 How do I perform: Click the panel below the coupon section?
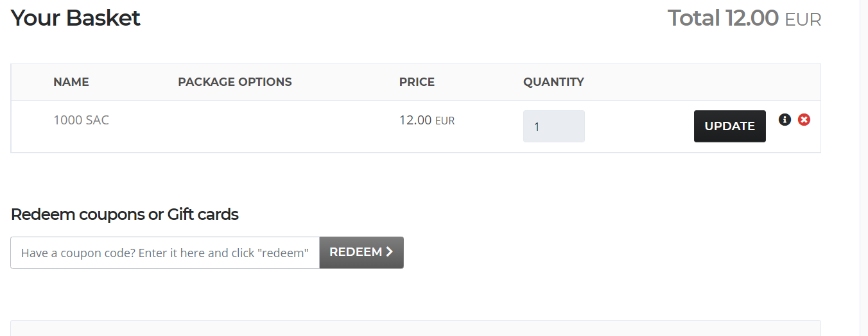coord(415,328)
